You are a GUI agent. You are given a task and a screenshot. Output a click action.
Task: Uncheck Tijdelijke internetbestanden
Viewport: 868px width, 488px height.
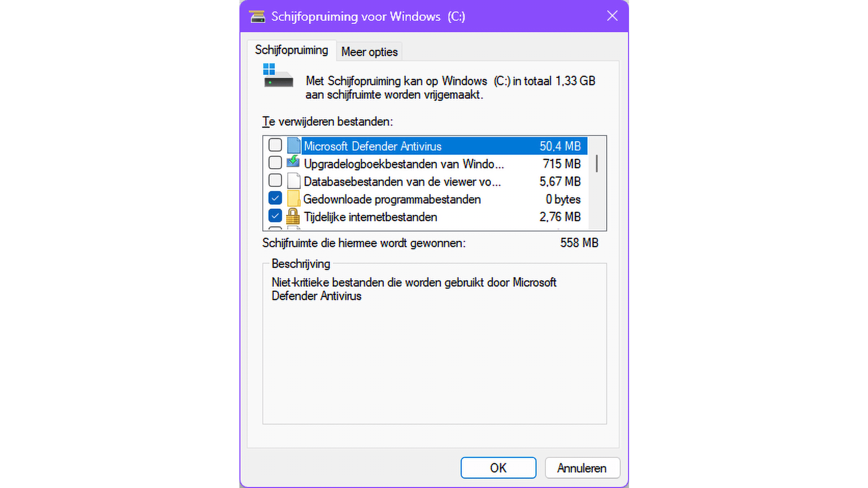(275, 215)
